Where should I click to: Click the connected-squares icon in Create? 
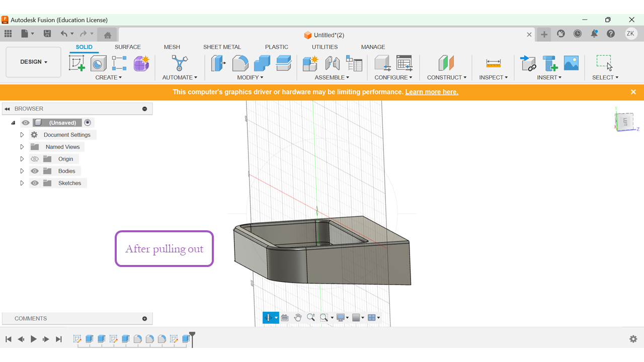pos(119,63)
